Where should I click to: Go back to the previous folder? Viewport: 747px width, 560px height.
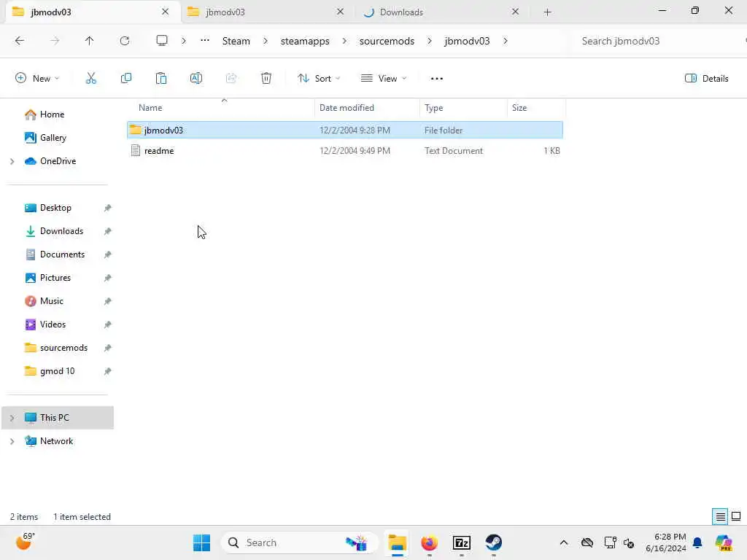pos(20,41)
